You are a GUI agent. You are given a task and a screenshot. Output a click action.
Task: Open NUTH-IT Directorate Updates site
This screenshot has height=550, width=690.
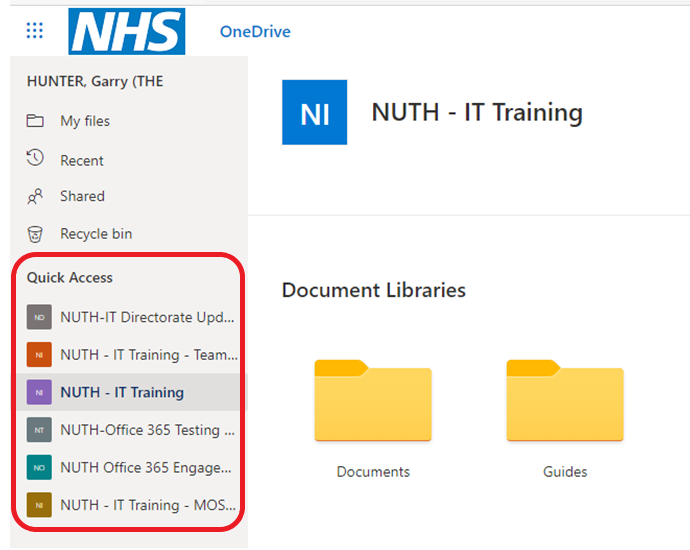147,317
